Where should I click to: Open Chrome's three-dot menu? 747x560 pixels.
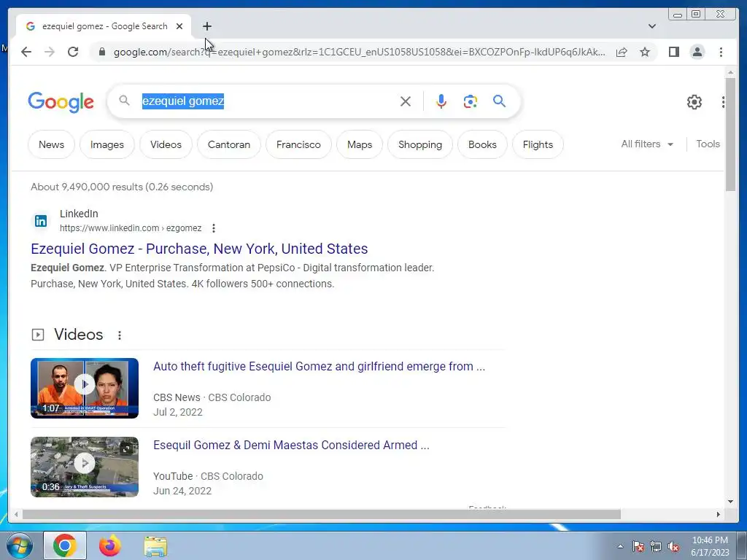point(721,52)
